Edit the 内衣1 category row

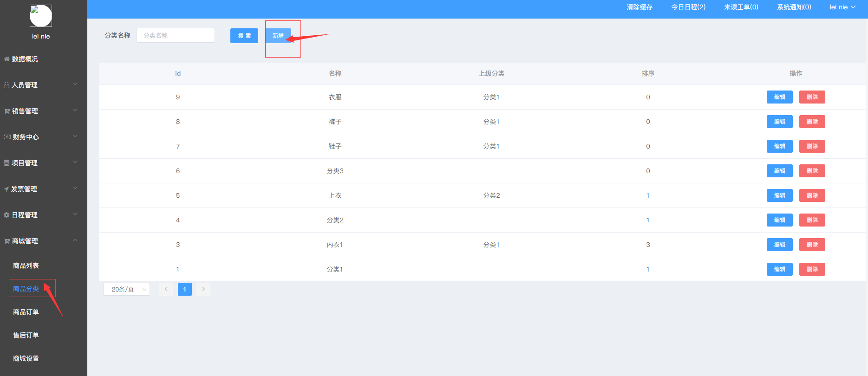[x=780, y=245]
